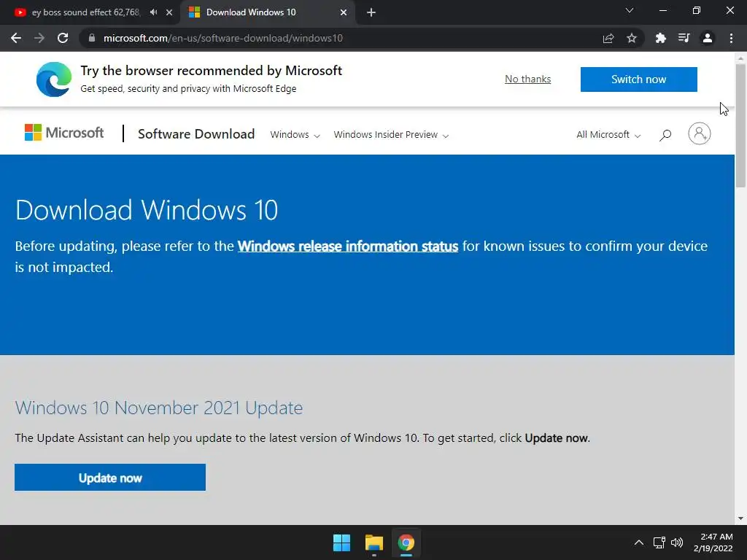Open the site search magnifier icon
Image resolution: width=747 pixels, height=560 pixels.
[x=665, y=135]
